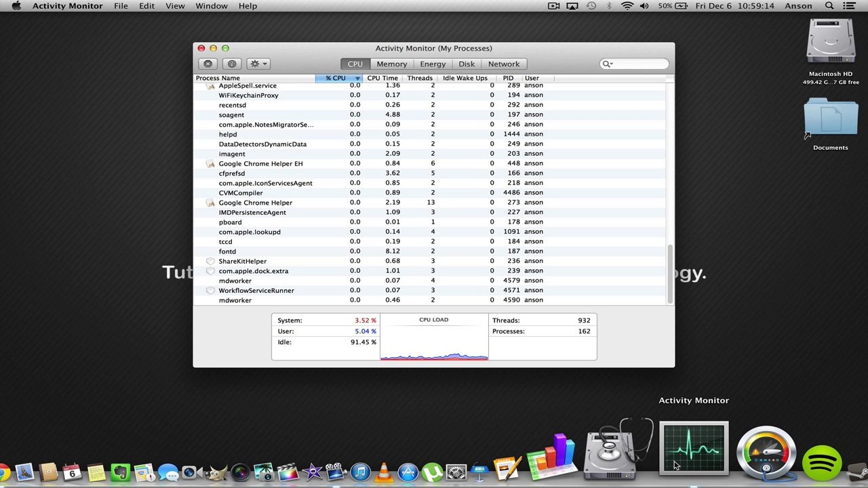Open Notification Center from menu bar
This screenshot has width=868, height=488.
[849, 6]
